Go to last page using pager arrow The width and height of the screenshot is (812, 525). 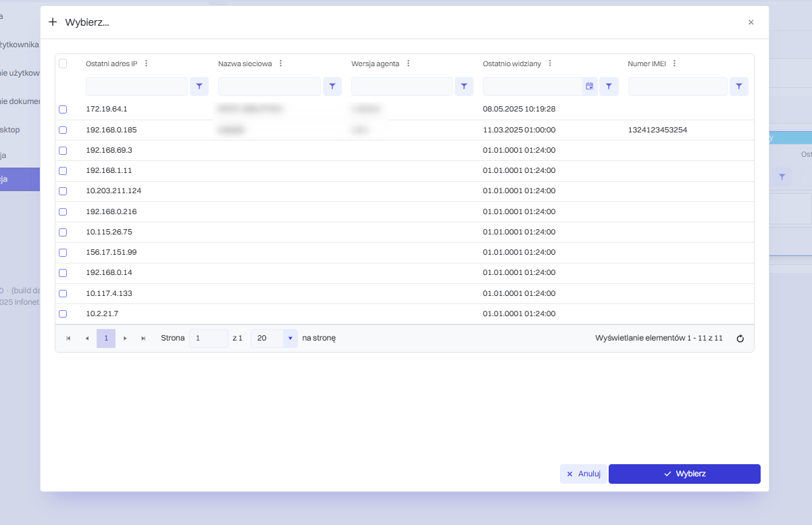tap(143, 339)
